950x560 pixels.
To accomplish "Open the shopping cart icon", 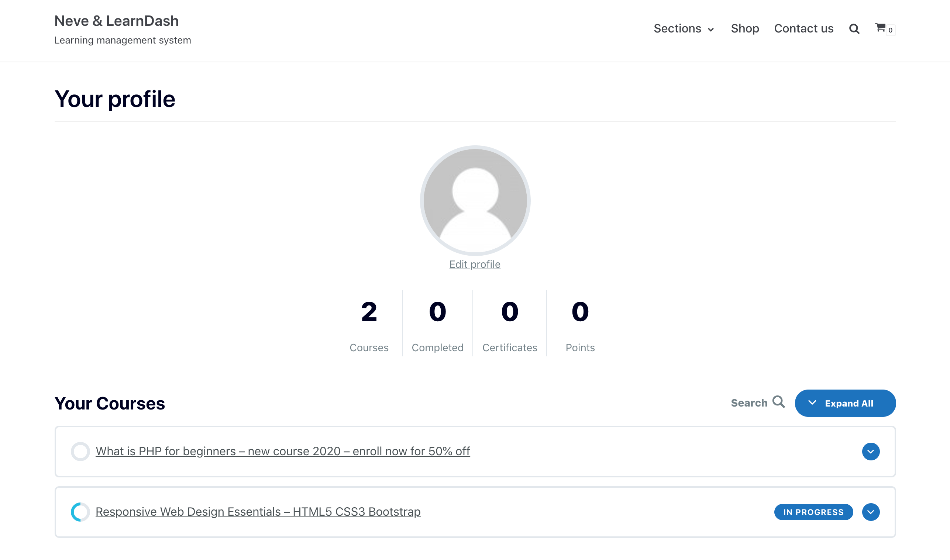I will (880, 28).
